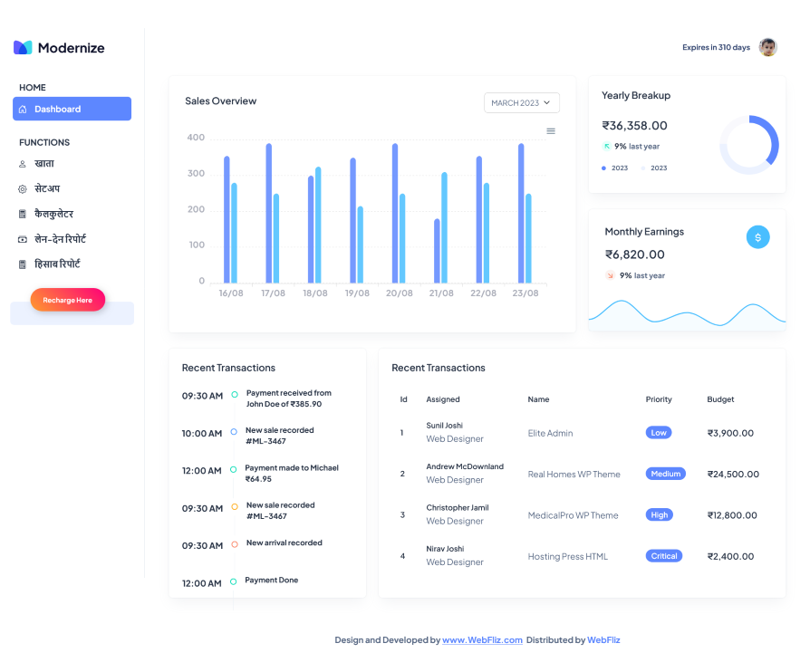Click the खाता user icon
This screenshot has width=810, height=672.
[x=23, y=164]
